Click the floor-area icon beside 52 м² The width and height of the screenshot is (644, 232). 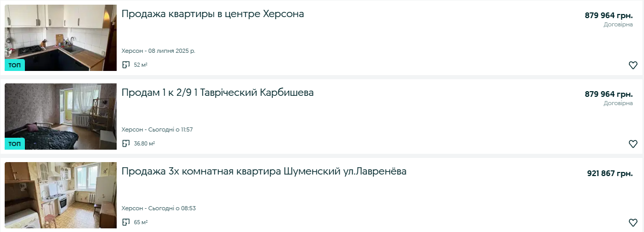click(125, 65)
